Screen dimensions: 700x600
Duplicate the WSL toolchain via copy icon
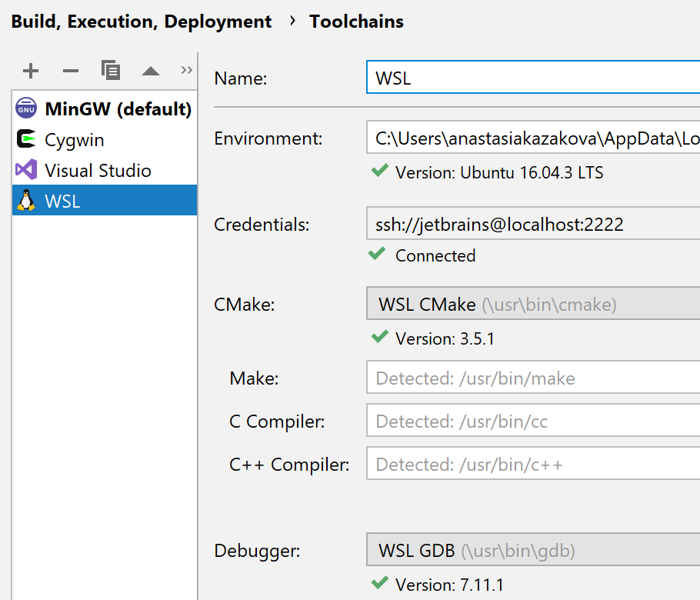click(x=111, y=70)
